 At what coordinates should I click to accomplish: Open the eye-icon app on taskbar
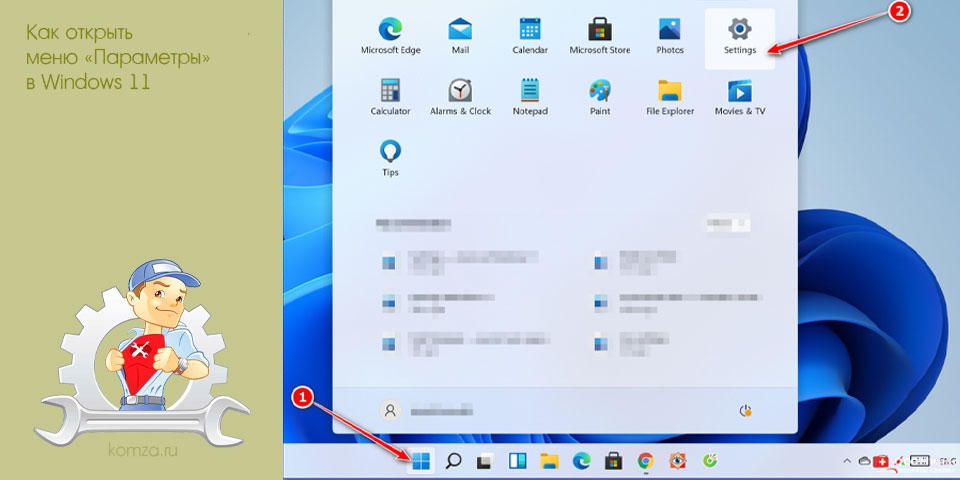coord(678,461)
